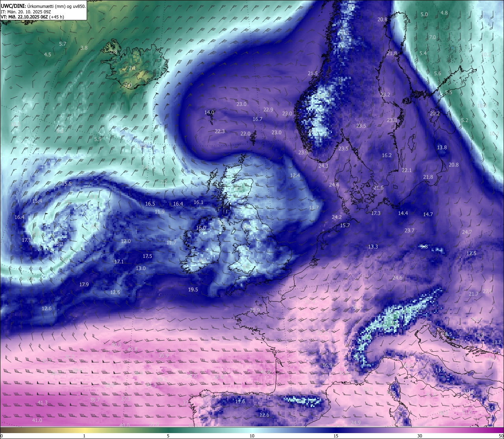
Task: Click the 23.8 map value
Action: point(392,120)
